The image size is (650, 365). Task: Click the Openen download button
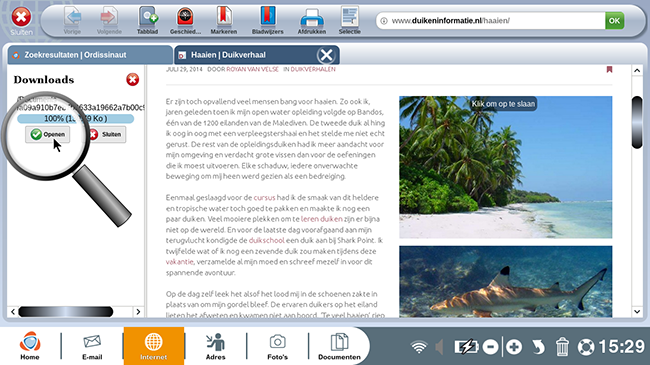48,134
